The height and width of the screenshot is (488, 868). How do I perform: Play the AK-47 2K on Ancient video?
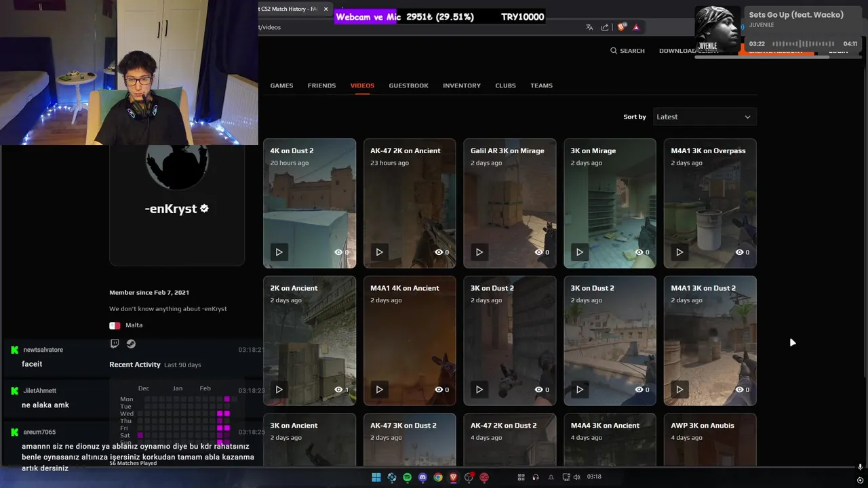[379, 252]
